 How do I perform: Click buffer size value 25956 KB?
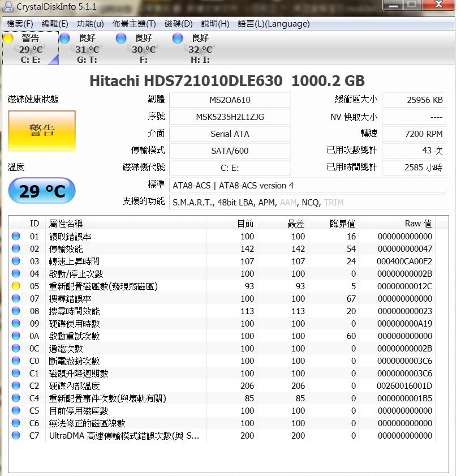coord(414,100)
